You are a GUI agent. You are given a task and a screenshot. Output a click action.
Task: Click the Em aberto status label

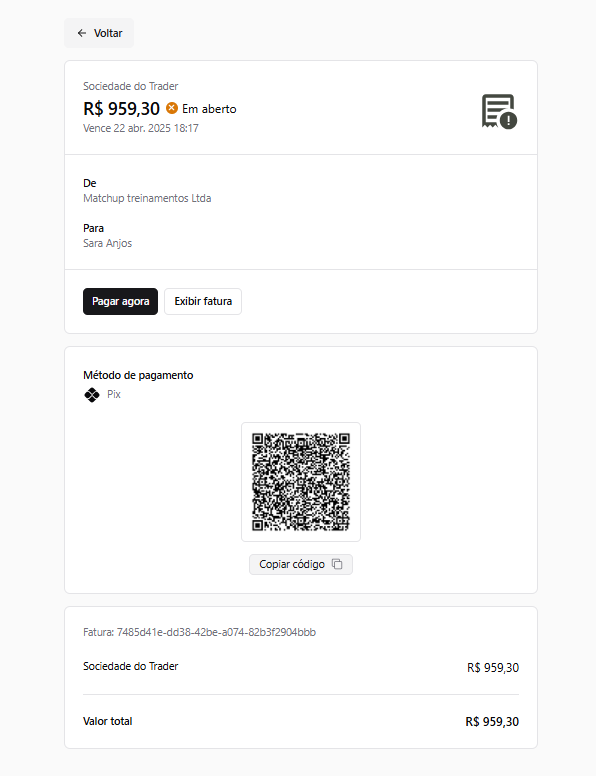click(x=209, y=109)
